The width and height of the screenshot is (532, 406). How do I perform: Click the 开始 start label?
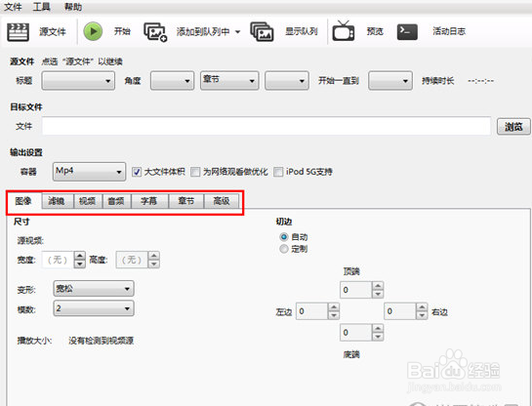[x=122, y=31]
